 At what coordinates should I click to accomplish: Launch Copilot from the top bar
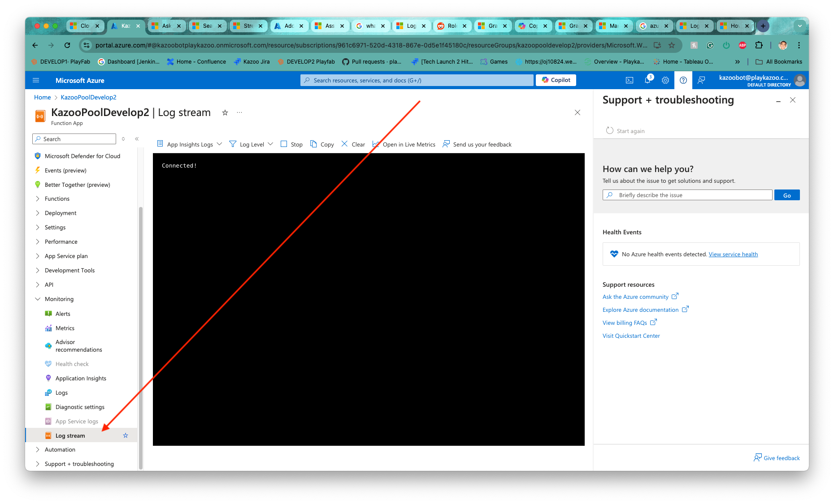click(x=556, y=80)
